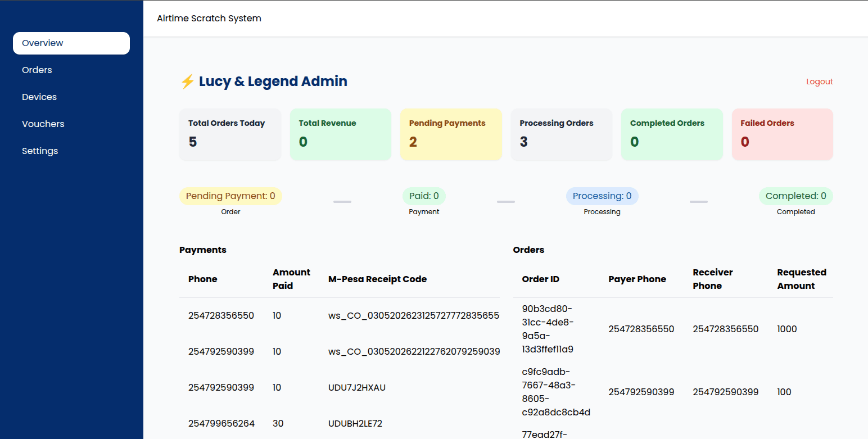Click the Logout link
The width and height of the screenshot is (868, 439).
(820, 82)
